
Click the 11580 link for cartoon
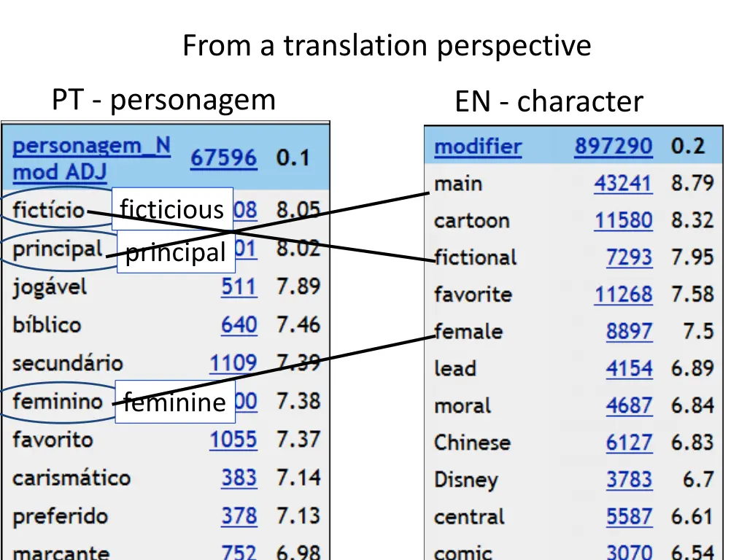623,220
